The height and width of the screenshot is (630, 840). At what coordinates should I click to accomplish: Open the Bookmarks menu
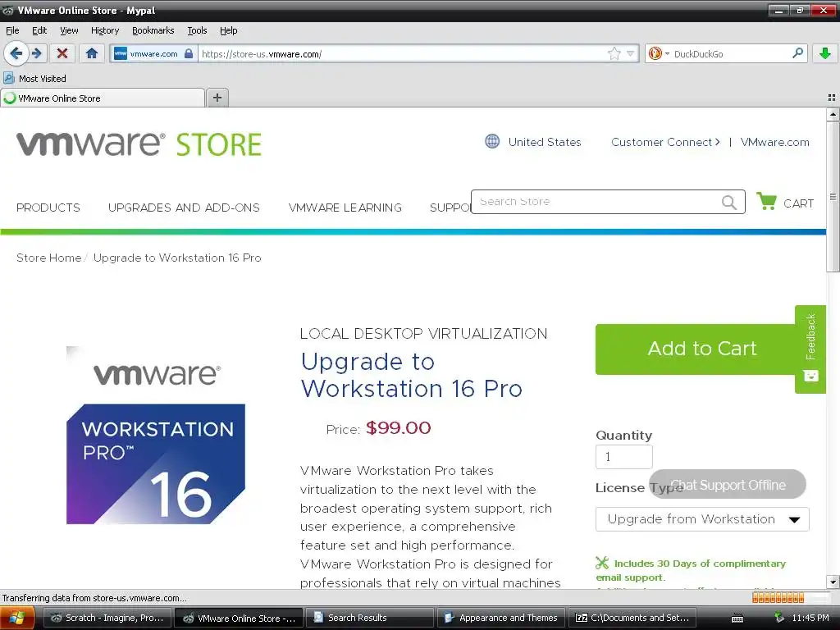point(153,30)
